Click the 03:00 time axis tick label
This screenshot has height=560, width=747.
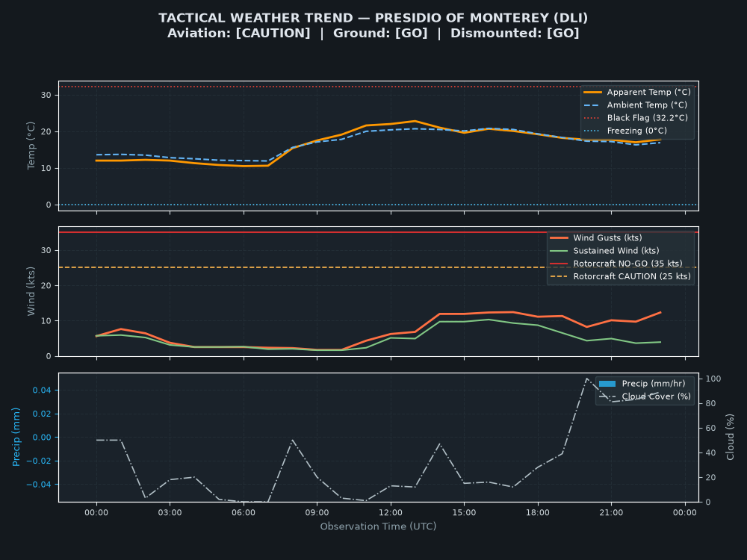click(x=170, y=513)
